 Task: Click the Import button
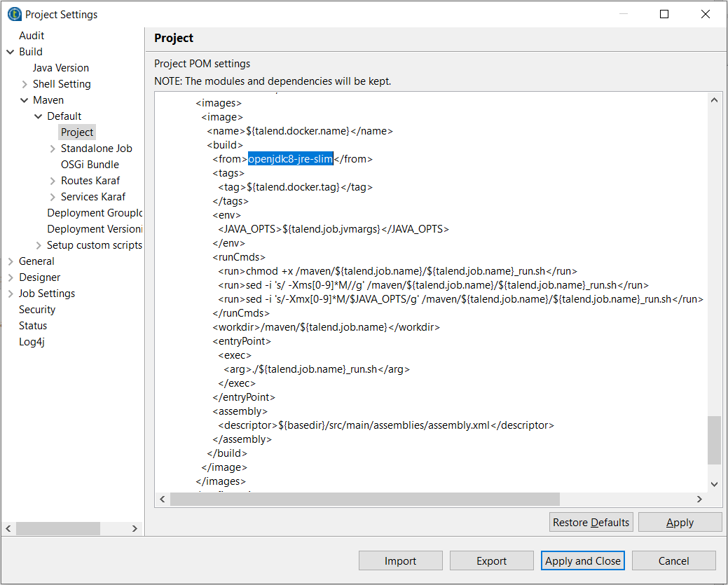pos(400,560)
